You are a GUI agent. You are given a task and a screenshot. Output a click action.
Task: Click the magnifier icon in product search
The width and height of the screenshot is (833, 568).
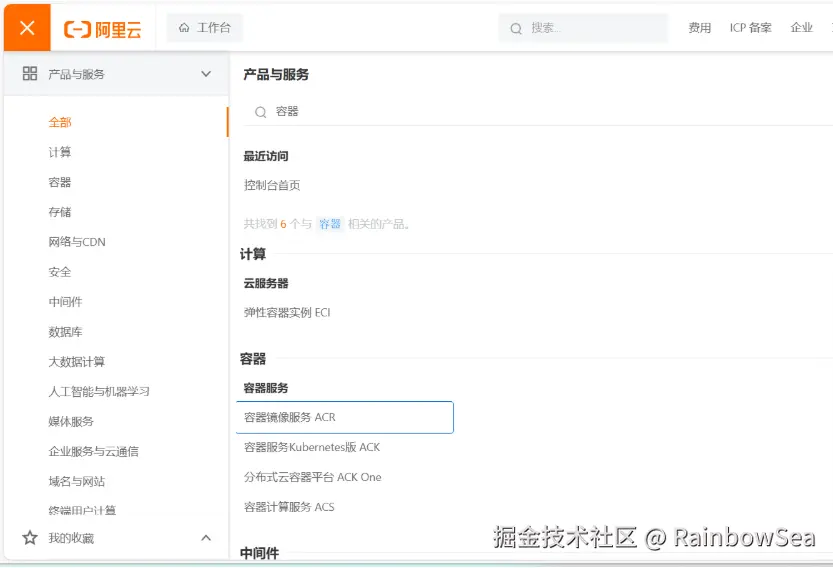pyautogui.click(x=260, y=112)
